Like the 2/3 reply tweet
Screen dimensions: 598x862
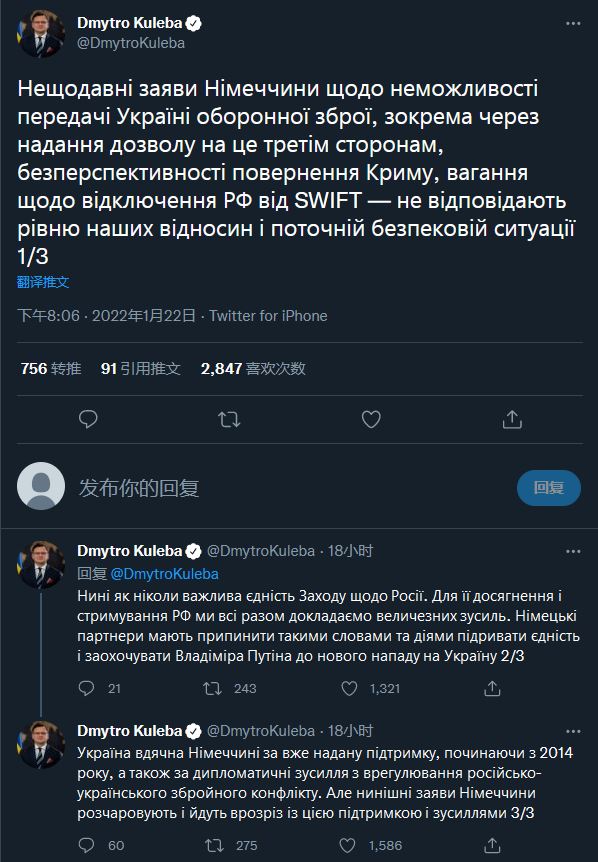tap(350, 688)
